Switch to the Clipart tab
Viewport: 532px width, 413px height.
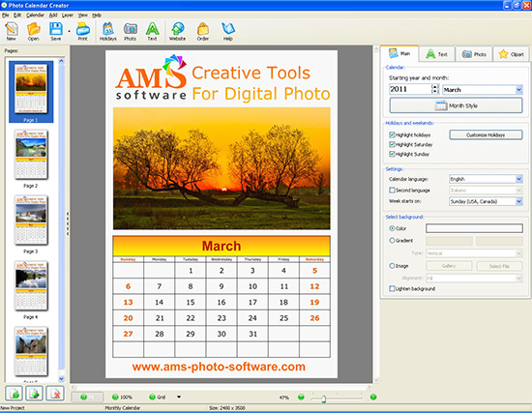point(511,54)
